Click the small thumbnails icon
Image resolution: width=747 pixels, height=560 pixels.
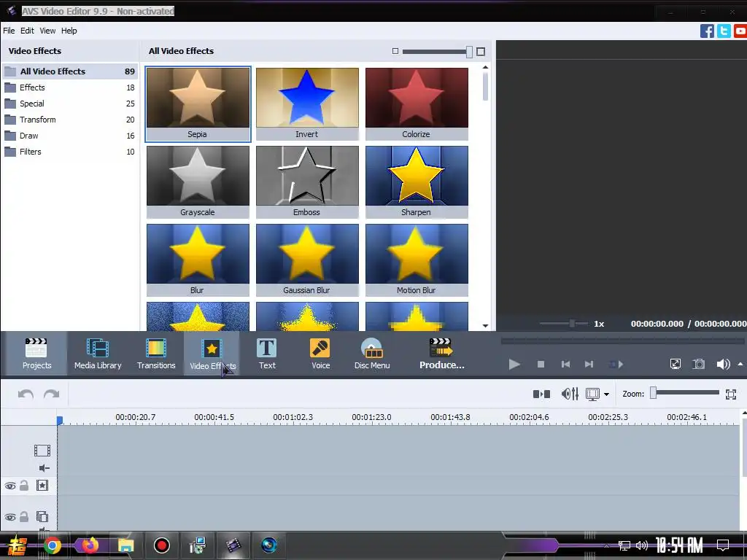[395, 52]
